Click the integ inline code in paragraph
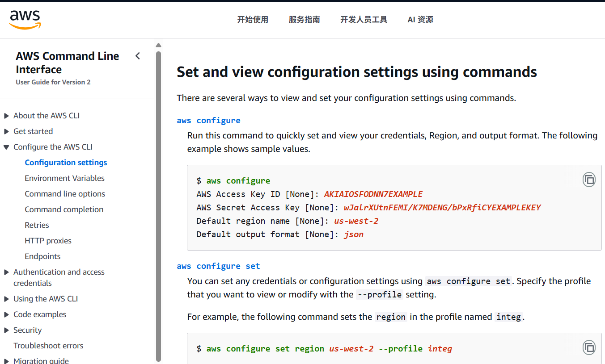Screen dimensions: 605x364 click(509, 317)
